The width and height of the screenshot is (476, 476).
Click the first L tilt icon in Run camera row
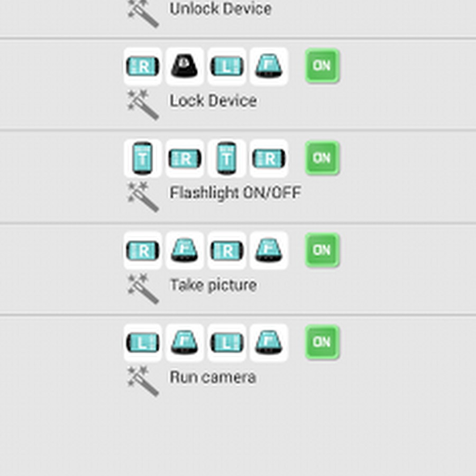pyautogui.click(x=143, y=343)
